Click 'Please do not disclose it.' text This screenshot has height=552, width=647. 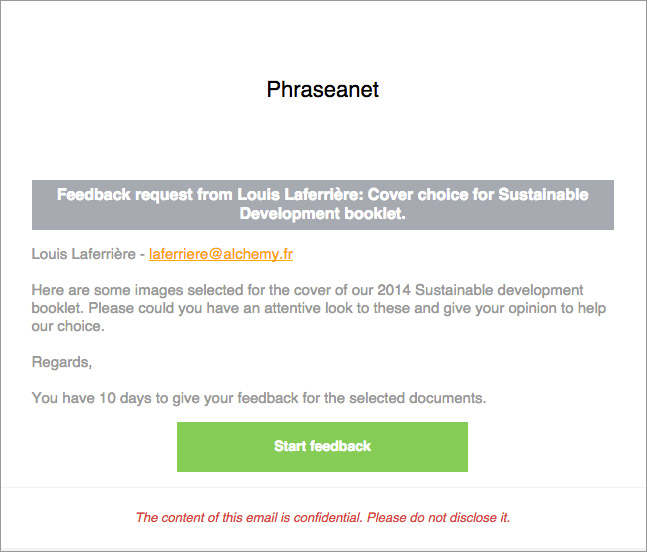[x=439, y=517]
